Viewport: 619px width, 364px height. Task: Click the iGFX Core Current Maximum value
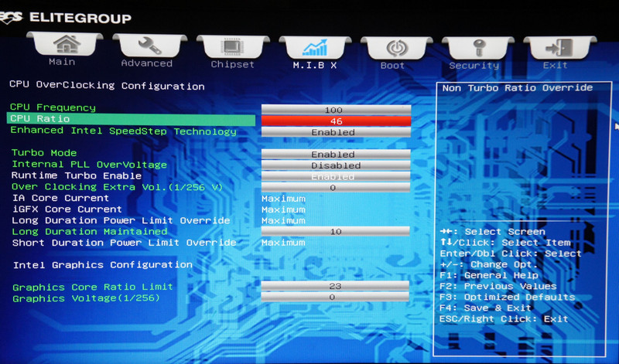click(283, 209)
